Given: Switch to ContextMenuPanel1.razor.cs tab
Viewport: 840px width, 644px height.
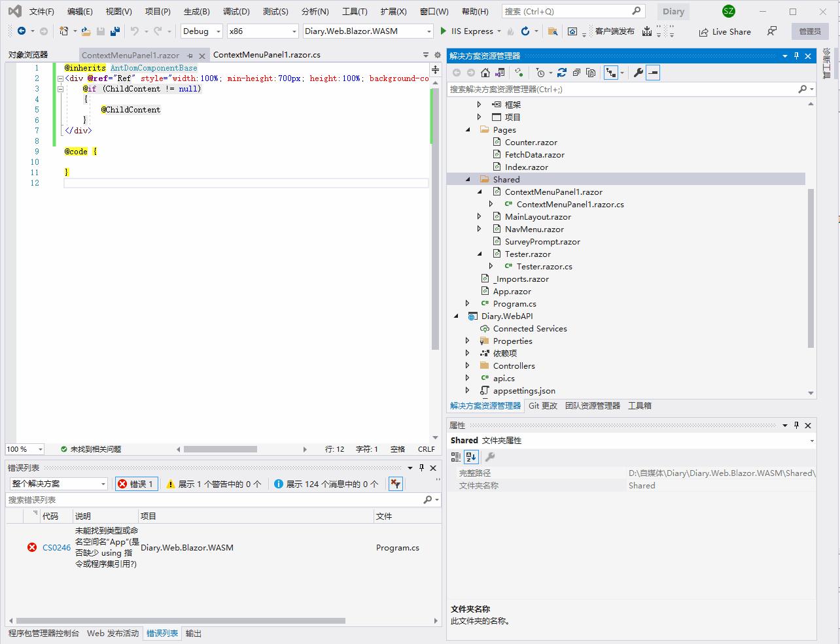Looking at the screenshot, I should [x=267, y=56].
